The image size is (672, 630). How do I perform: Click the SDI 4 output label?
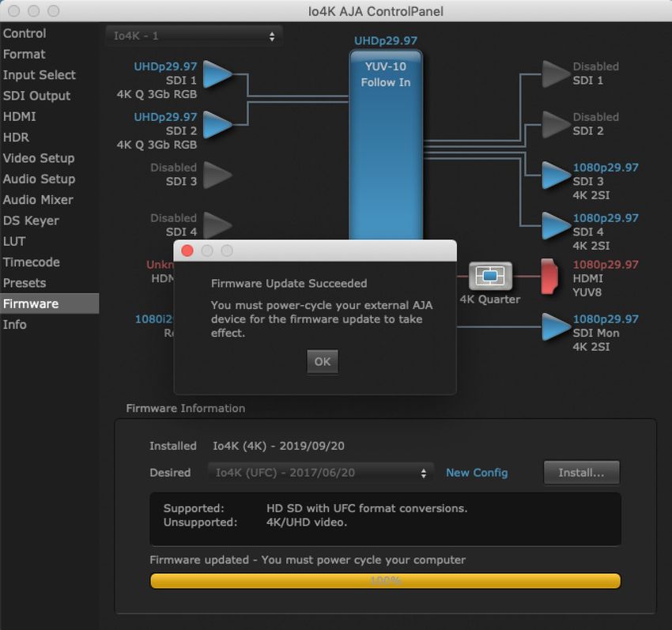pos(588,232)
